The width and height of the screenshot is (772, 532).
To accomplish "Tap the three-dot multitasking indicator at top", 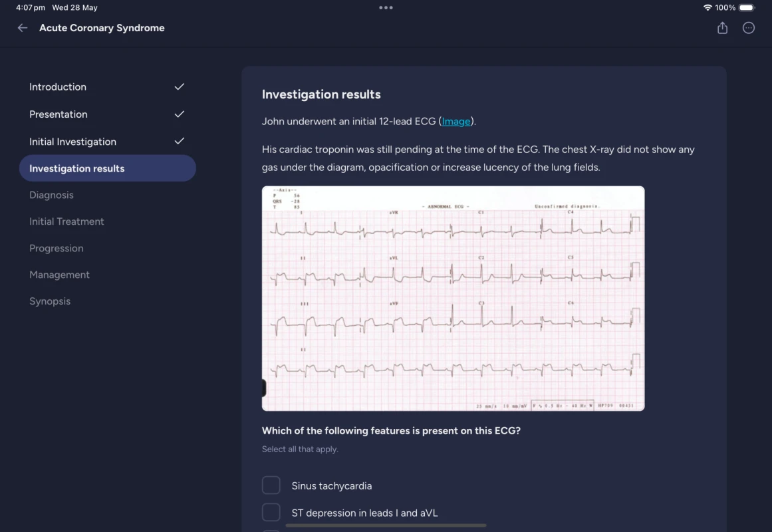I will coord(386,8).
